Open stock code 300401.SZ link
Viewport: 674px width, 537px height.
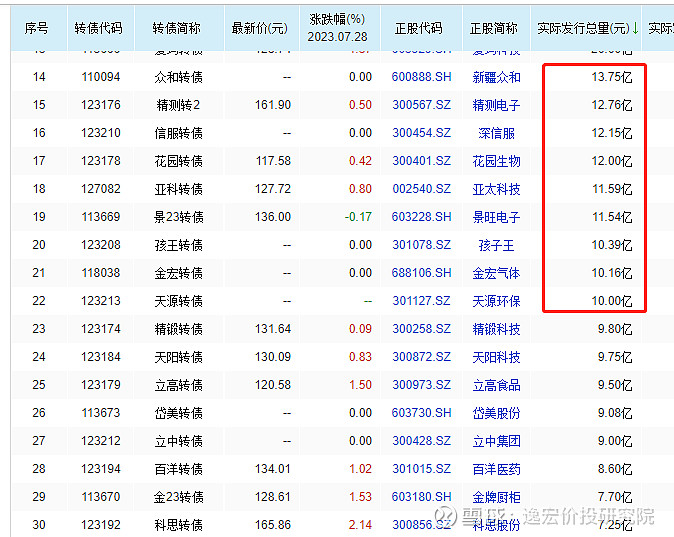coord(421,161)
